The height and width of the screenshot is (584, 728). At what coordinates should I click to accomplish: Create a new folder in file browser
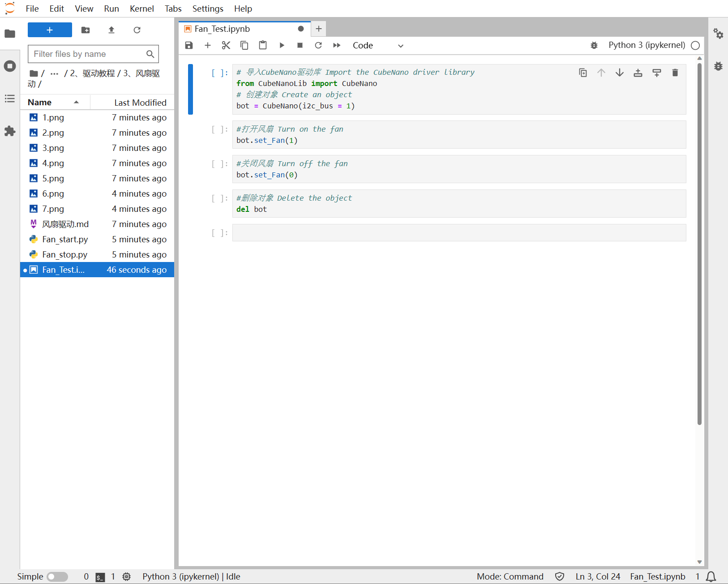point(86,30)
